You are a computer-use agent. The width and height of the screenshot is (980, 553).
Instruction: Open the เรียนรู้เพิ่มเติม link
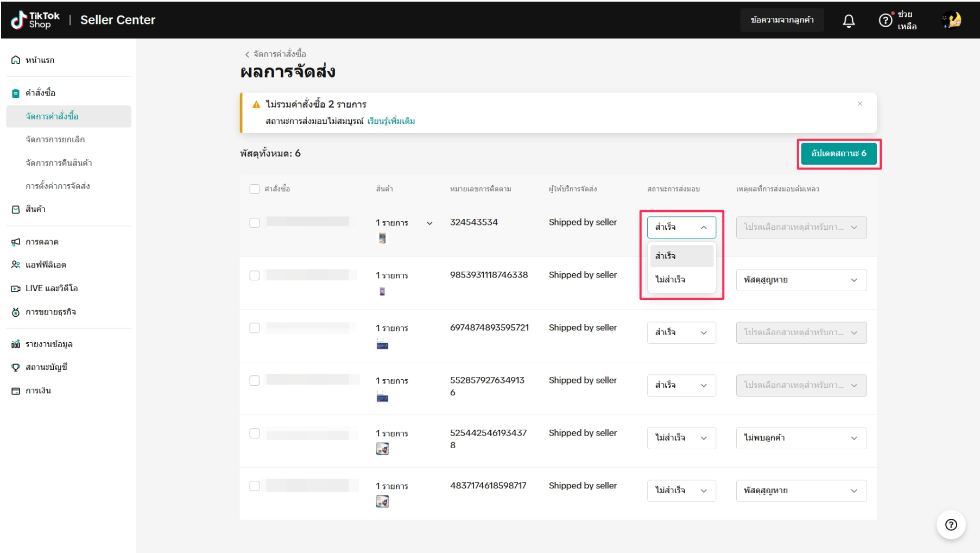[391, 121]
